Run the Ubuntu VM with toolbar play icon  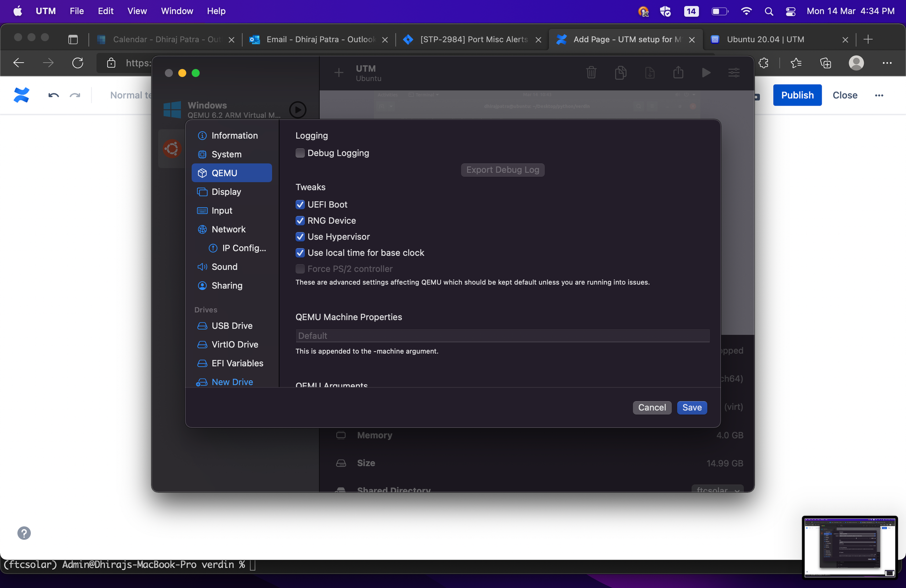click(x=706, y=72)
